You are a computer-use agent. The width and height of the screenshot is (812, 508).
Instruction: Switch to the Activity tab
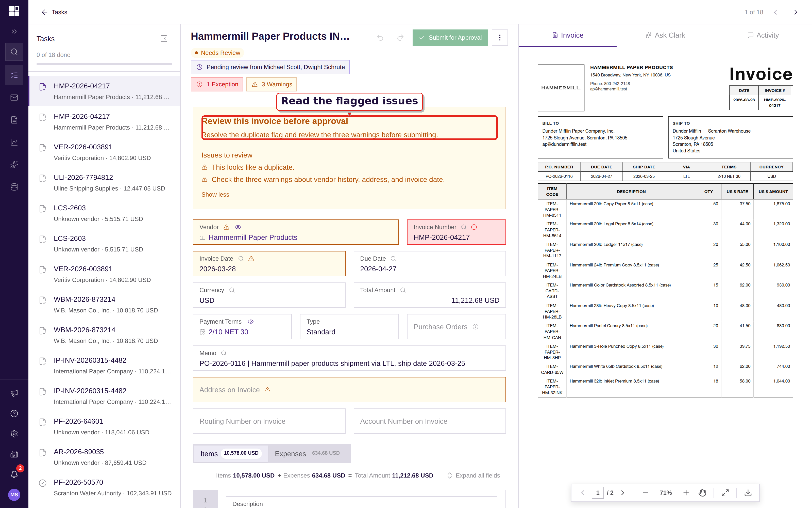tap(763, 35)
